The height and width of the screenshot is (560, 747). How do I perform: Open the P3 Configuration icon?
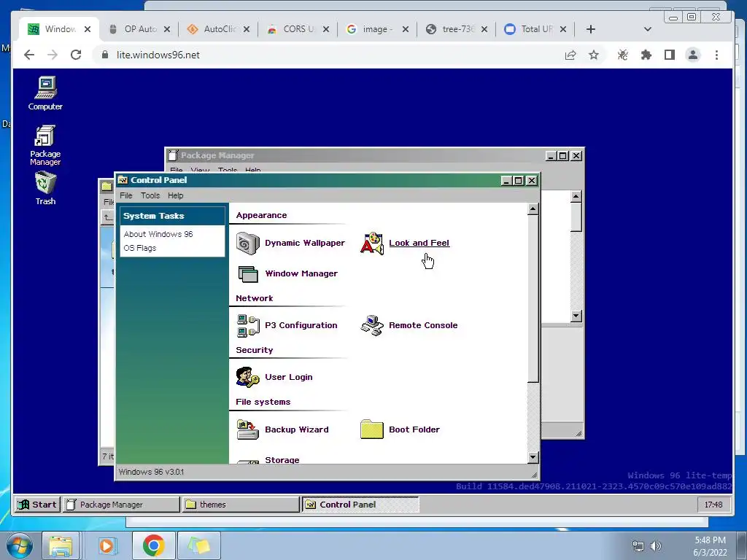pyautogui.click(x=248, y=326)
